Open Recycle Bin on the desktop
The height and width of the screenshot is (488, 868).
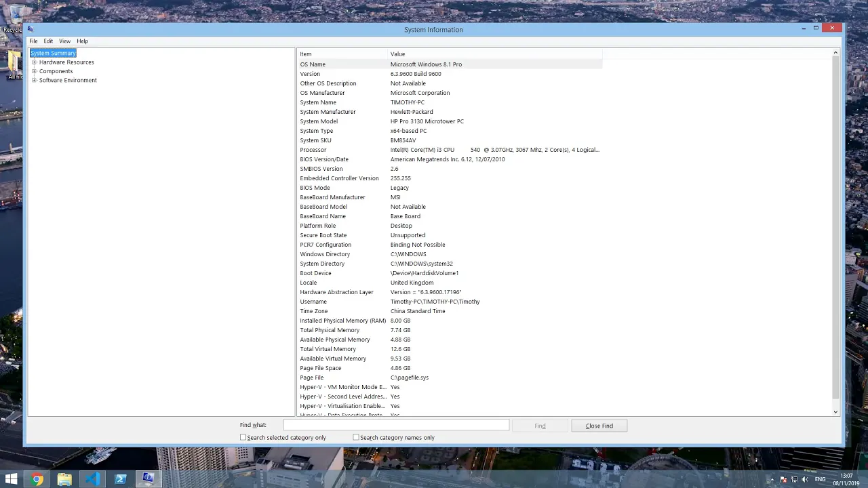point(12,19)
